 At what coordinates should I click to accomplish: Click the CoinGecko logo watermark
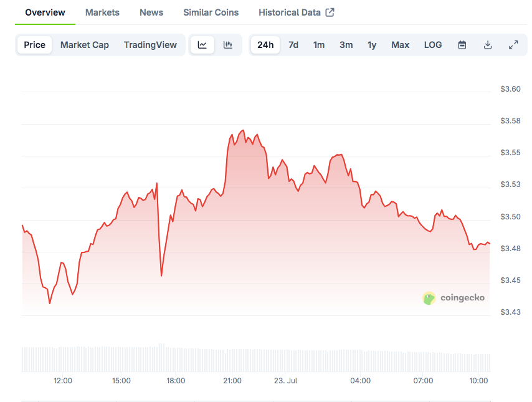coord(454,298)
